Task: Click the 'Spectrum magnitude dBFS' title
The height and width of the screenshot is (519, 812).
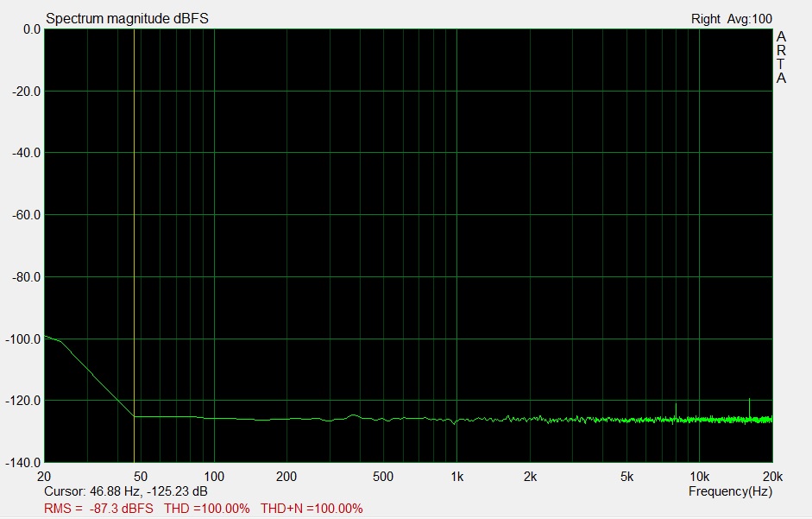Action: 128,19
